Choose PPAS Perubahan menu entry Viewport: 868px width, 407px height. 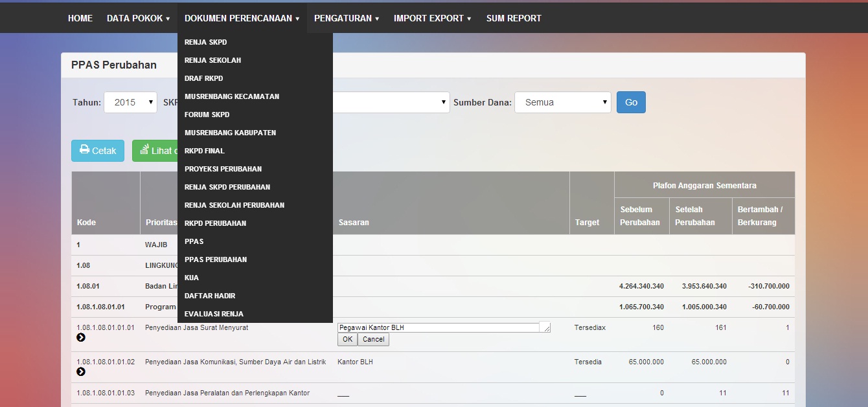tap(215, 259)
